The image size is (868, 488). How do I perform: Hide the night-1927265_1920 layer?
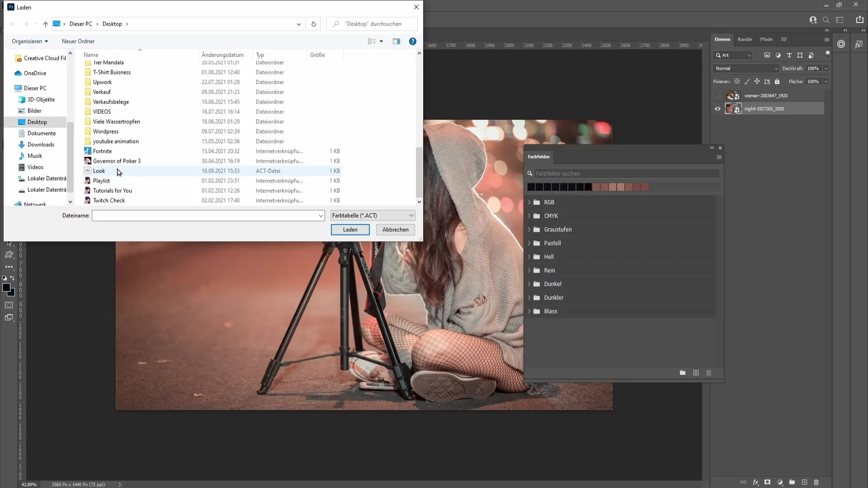[717, 108]
